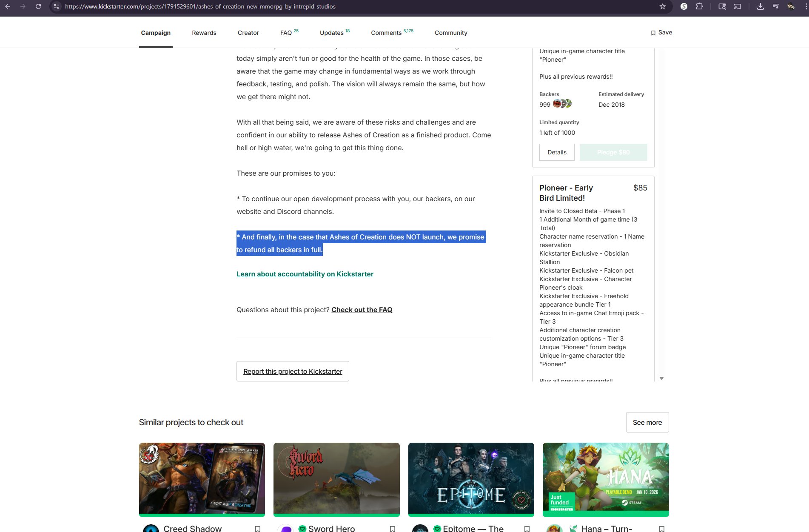Bookmark the Creed Shadow project
The image size is (809, 532).
pos(257,529)
